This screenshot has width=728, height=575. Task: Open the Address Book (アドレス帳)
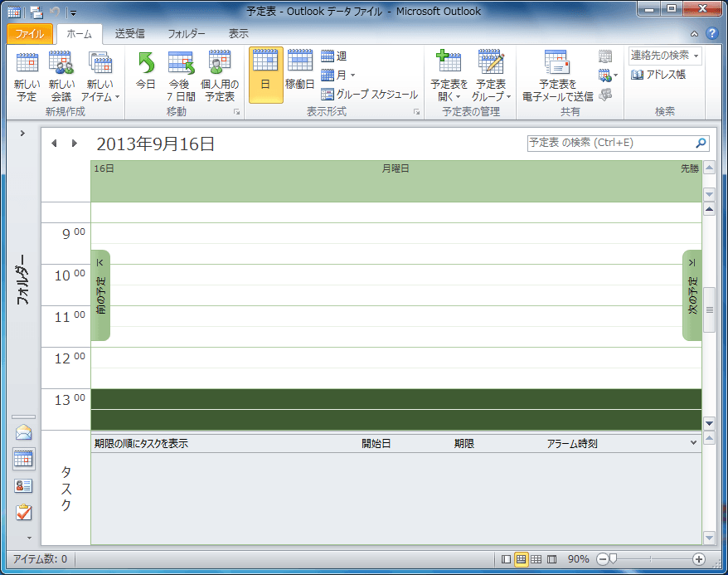[658, 75]
